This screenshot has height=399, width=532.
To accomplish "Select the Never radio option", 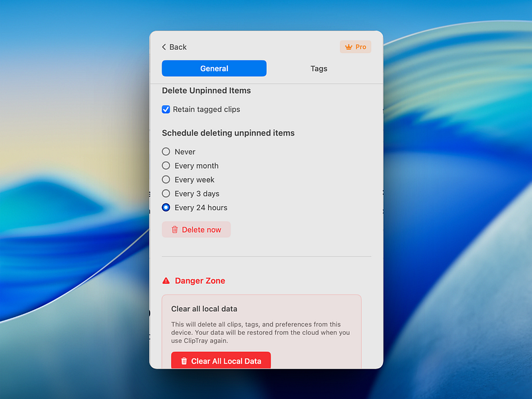I will click(x=166, y=152).
